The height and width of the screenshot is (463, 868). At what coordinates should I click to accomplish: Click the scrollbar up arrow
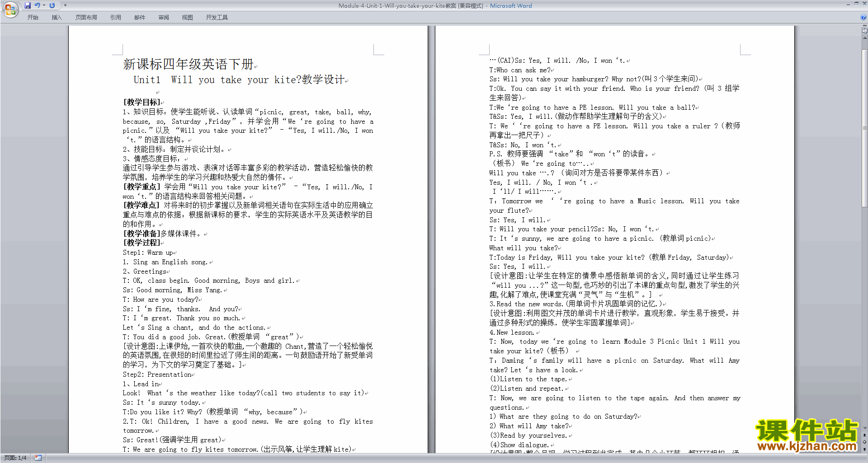[x=864, y=38]
